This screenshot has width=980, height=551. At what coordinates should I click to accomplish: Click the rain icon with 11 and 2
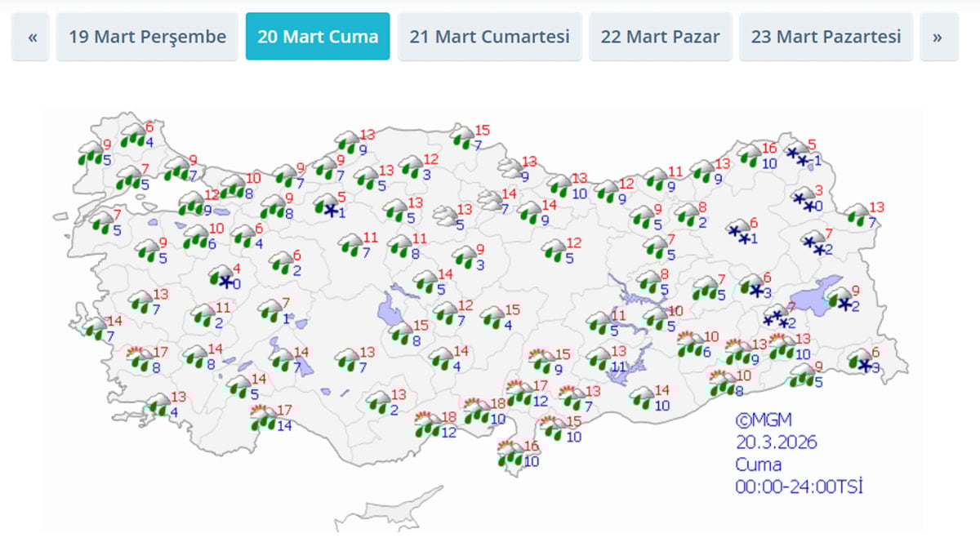click(x=203, y=315)
